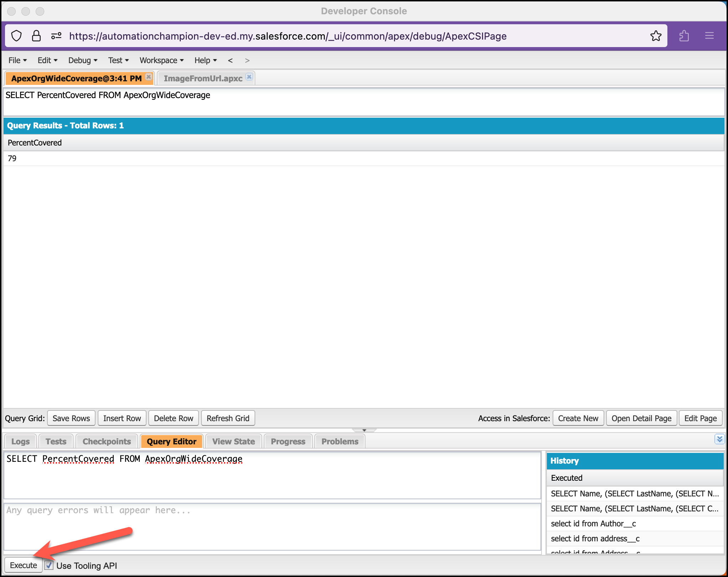728x577 pixels.
Task: Open the browser hamburger menu
Action: pyautogui.click(x=709, y=36)
